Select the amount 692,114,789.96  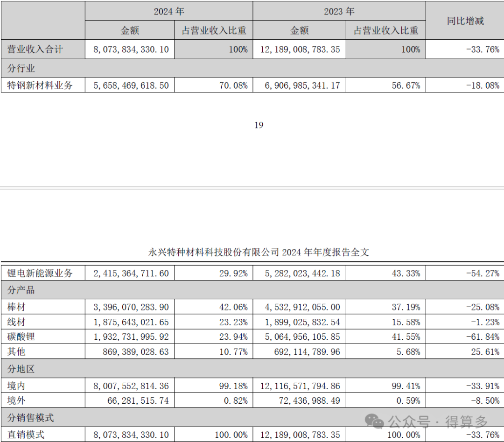click(307, 351)
